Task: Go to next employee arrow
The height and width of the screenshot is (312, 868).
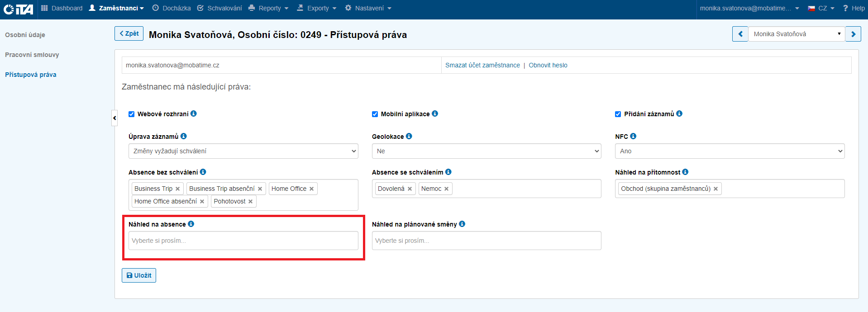Action: [853, 34]
